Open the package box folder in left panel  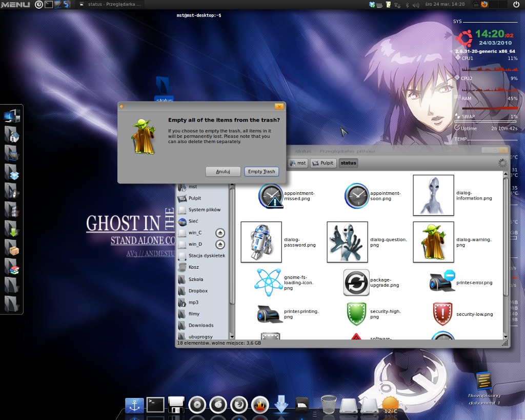12,248
